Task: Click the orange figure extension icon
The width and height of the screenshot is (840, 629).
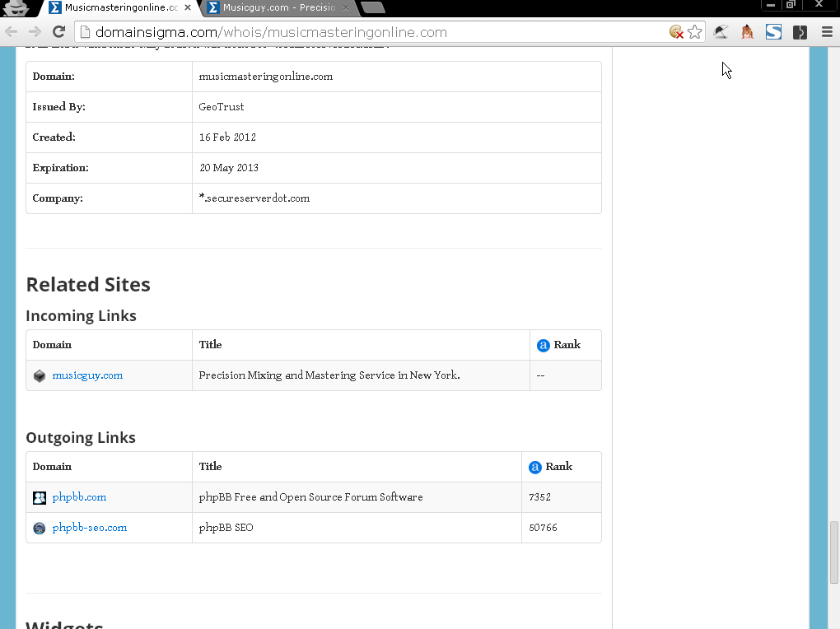Action: [747, 32]
